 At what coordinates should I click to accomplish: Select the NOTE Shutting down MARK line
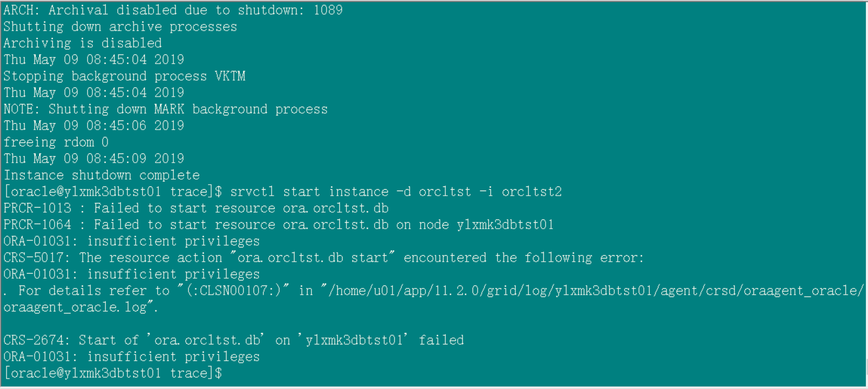pyautogui.click(x=166, y=109)
